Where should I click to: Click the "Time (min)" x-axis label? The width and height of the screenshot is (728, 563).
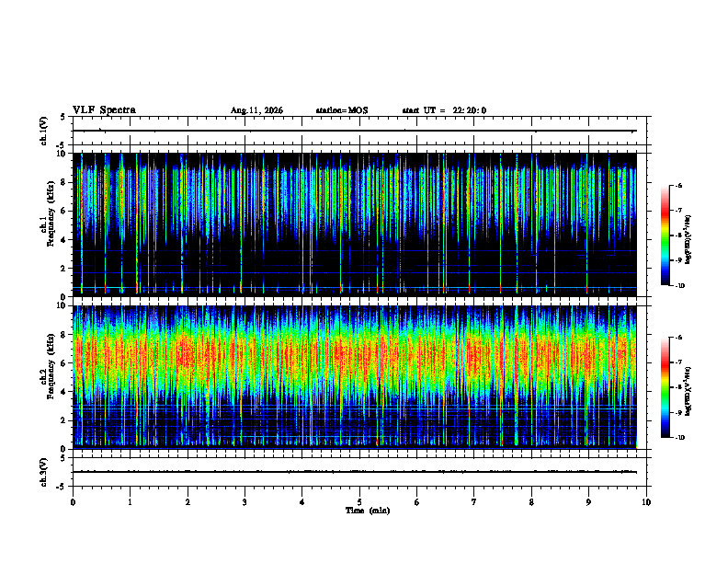(368, 511)
